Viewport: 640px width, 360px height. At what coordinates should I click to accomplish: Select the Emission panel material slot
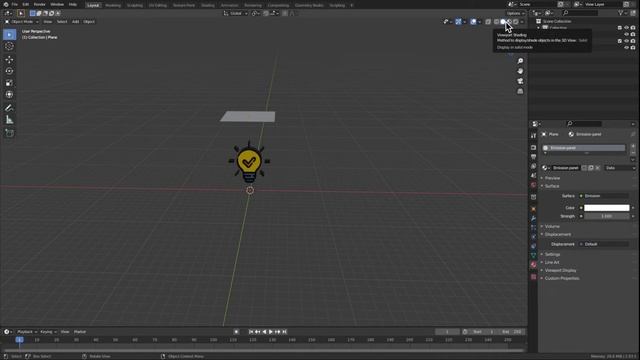584,148
